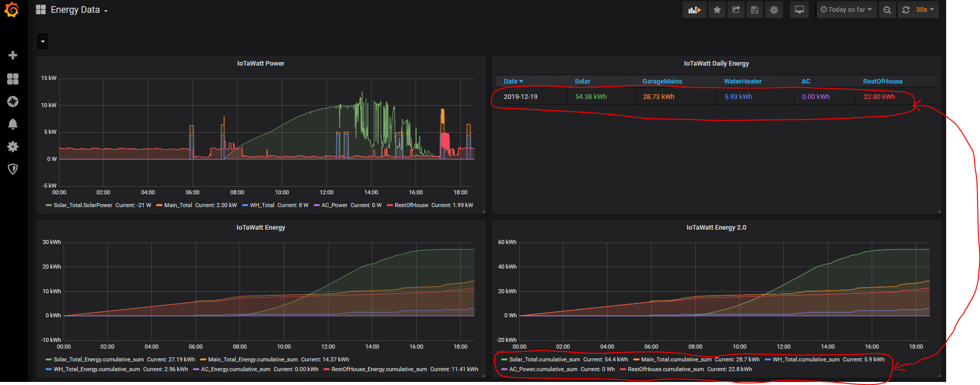The image size is (980, 385).
Task: Open the Create plus menu in sidebar
Action: point(13,55)
